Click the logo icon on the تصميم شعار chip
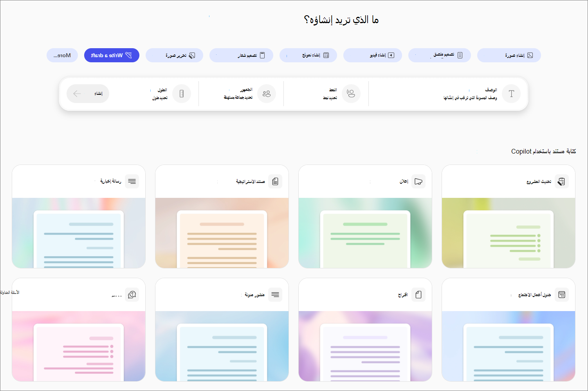This screenshot has height=391, width=588. [x=262, y=55]
